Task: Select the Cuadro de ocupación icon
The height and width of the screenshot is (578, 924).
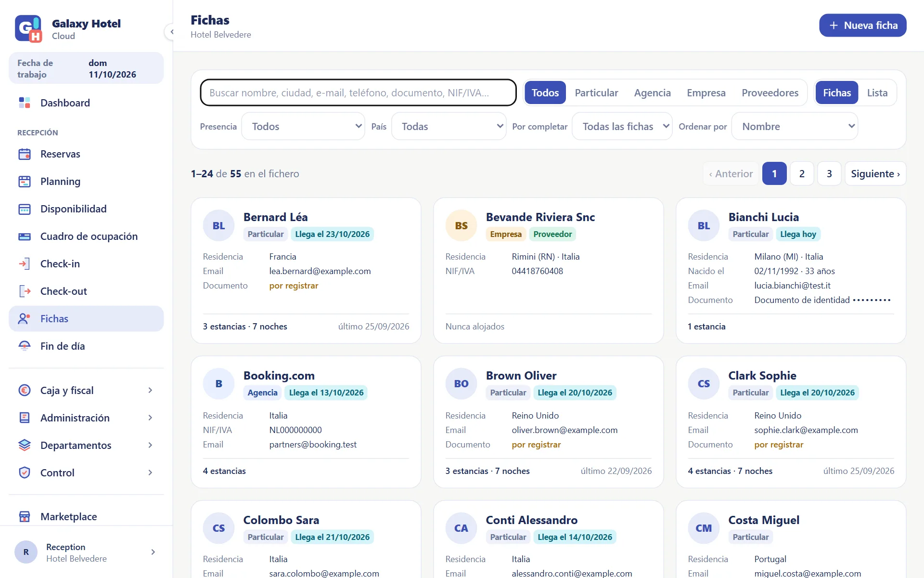Action: 25,236
